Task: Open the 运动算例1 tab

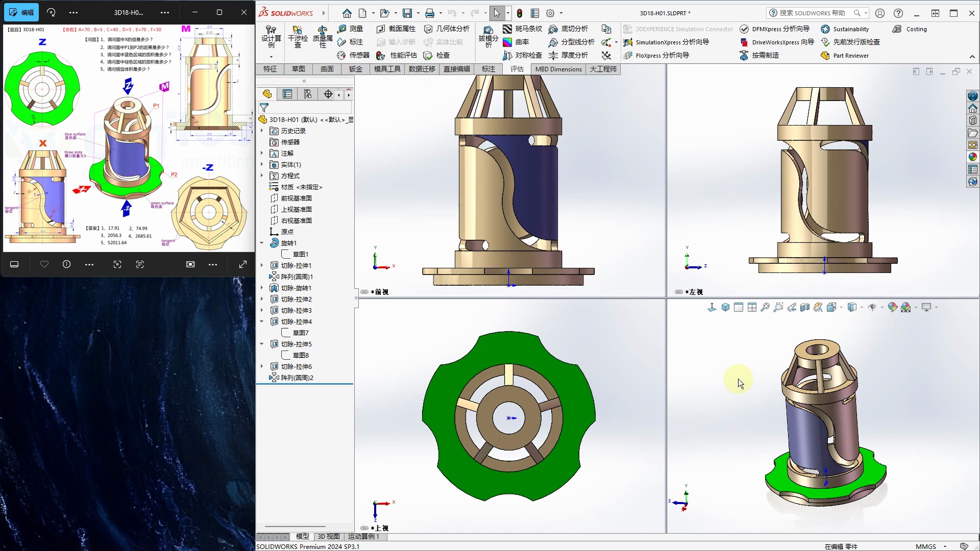Action: pos(363,537)
